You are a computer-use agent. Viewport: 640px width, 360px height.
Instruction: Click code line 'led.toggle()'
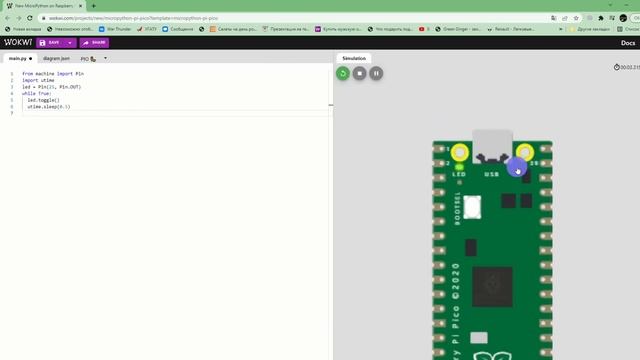point(43,100)
